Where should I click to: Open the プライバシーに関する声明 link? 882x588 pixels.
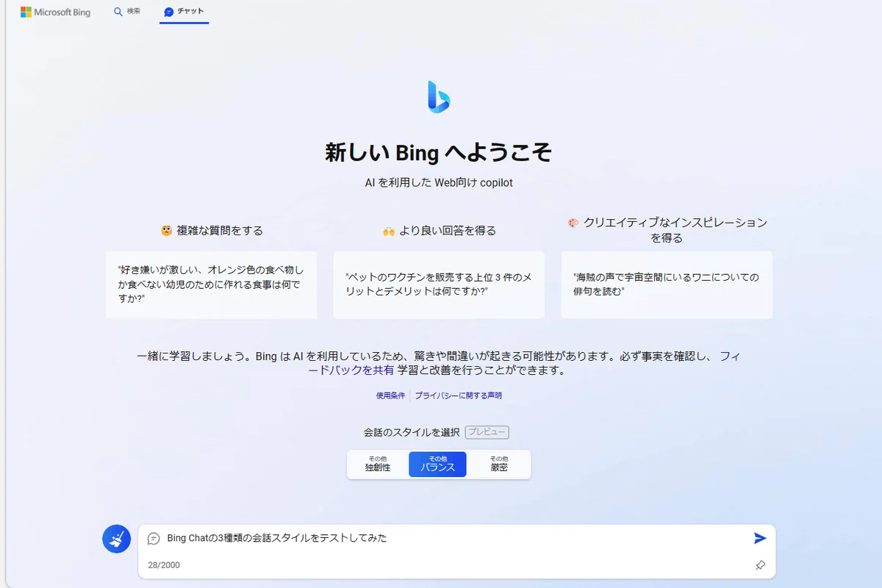tap(458, 395)
